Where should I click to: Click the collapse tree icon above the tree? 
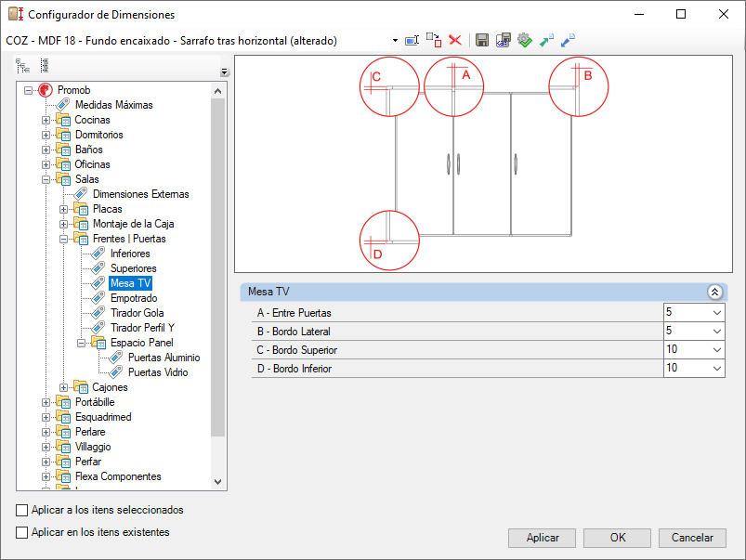(x=45, y=66)
